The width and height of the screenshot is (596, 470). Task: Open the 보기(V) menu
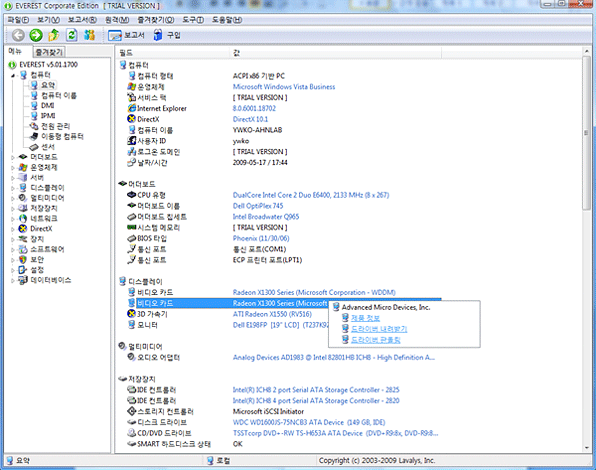click(48, 20)
